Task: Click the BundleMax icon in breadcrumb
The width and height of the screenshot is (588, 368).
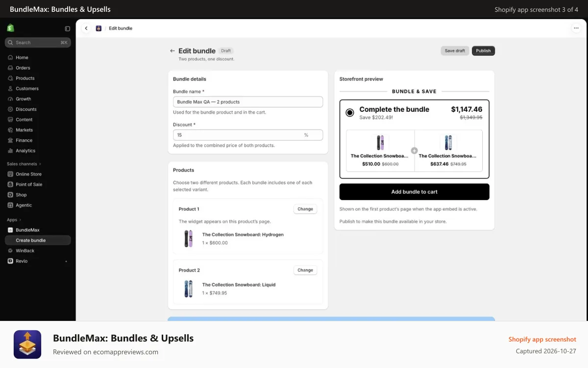Action: click(98, 28)
